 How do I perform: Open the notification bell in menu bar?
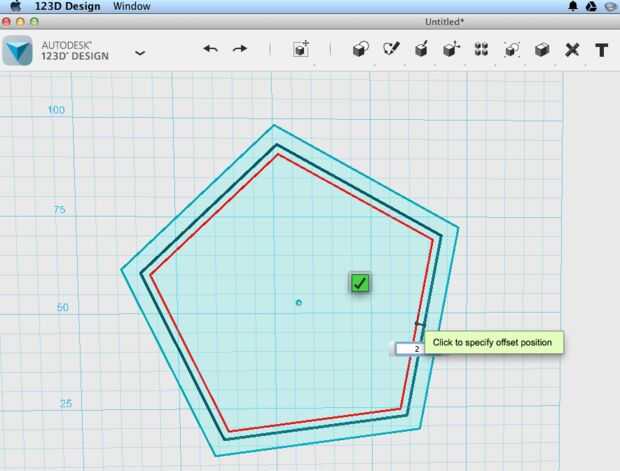[573, 6]
